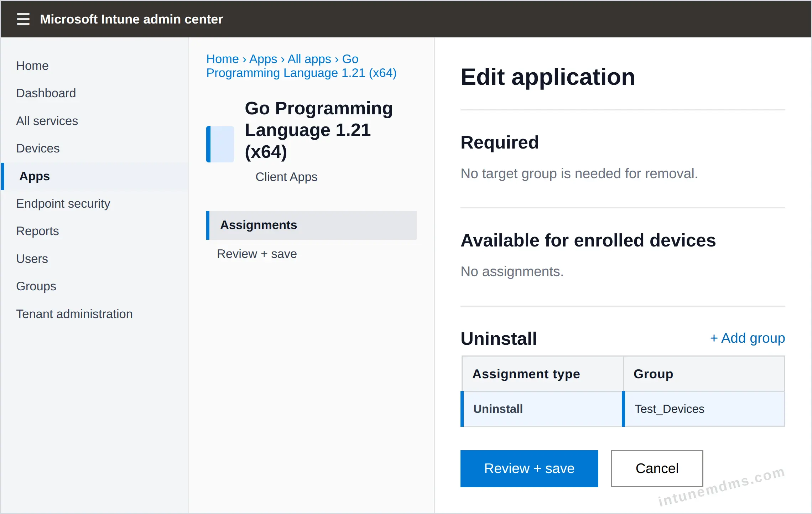This screenshot has width=812, height=514.
Task: Open the hamburger navigation menu
Action: click(x=23, y=19)
